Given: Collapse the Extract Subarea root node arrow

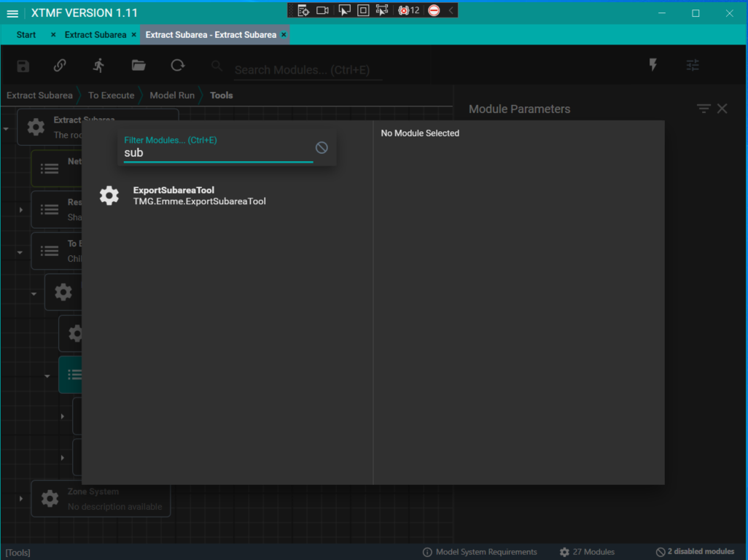Looking at the screenshot, I should coord(7,128).
